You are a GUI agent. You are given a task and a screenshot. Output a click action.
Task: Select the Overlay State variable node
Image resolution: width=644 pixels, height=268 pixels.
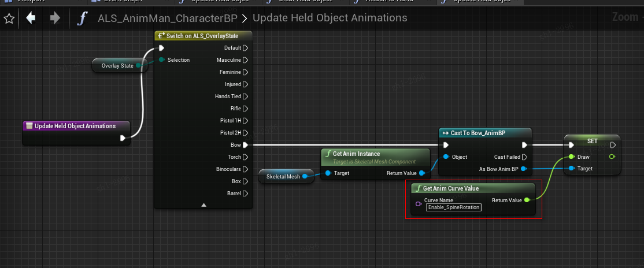click(117, 66)
